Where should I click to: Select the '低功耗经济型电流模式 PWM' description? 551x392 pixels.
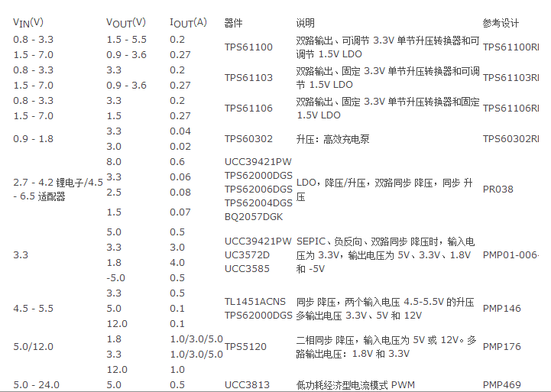pyautogui.click(x=355, y=385)
